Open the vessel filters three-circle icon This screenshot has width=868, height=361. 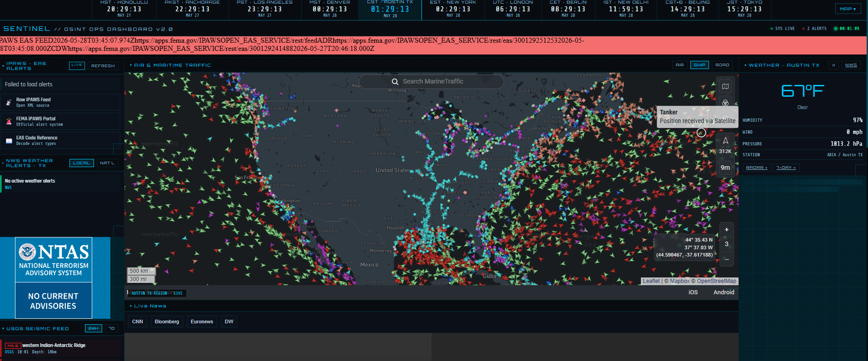tap(725, 103)
